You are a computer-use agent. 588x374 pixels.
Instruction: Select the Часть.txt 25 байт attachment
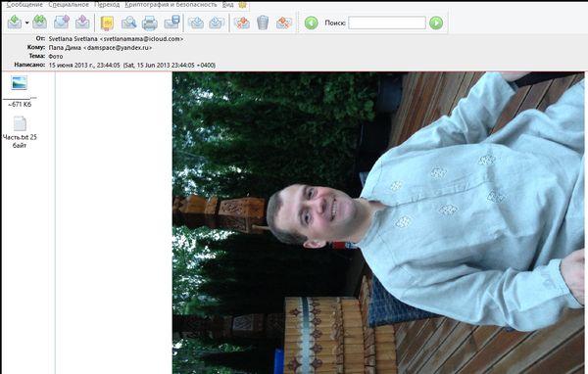(x=20, y=132)
